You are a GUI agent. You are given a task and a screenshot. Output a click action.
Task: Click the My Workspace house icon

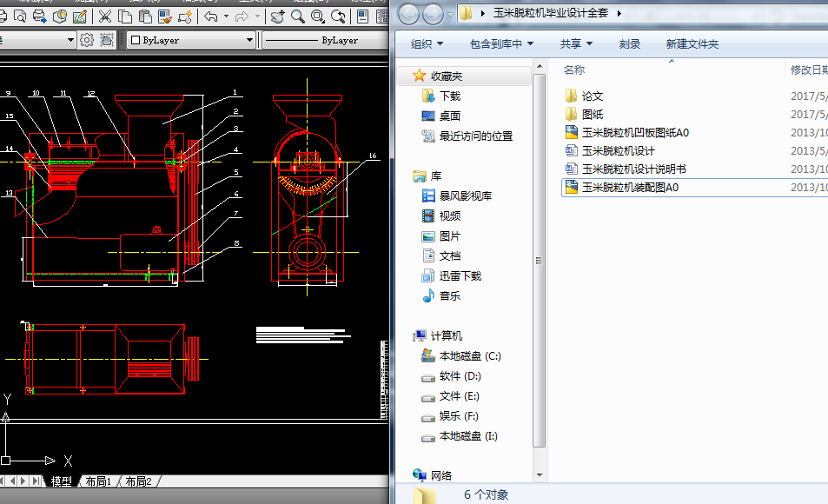pos(107,40)
